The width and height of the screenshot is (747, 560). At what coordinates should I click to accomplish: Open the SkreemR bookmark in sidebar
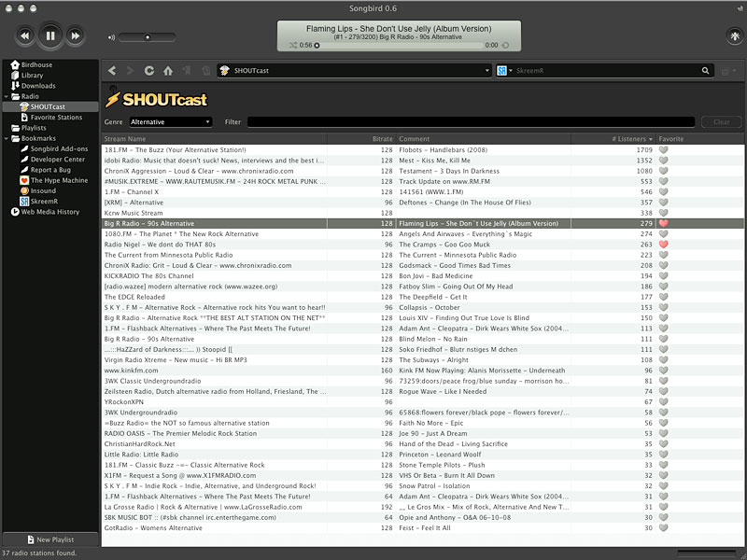tap(44, 201)
